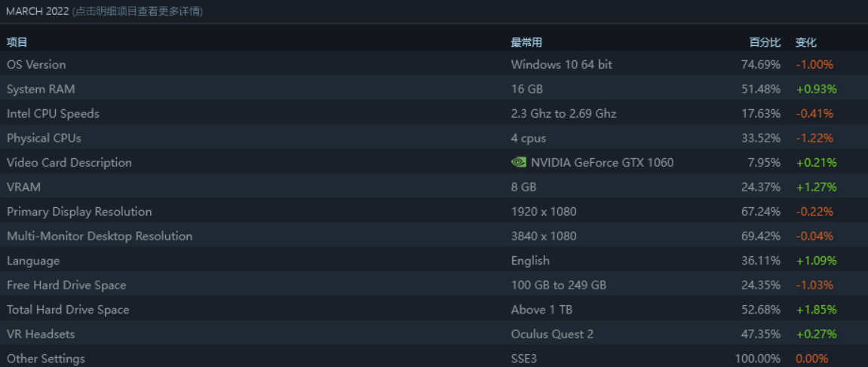868x367 pixels.
Task: Expand the OS Version row
Action: tap(36, 65)
